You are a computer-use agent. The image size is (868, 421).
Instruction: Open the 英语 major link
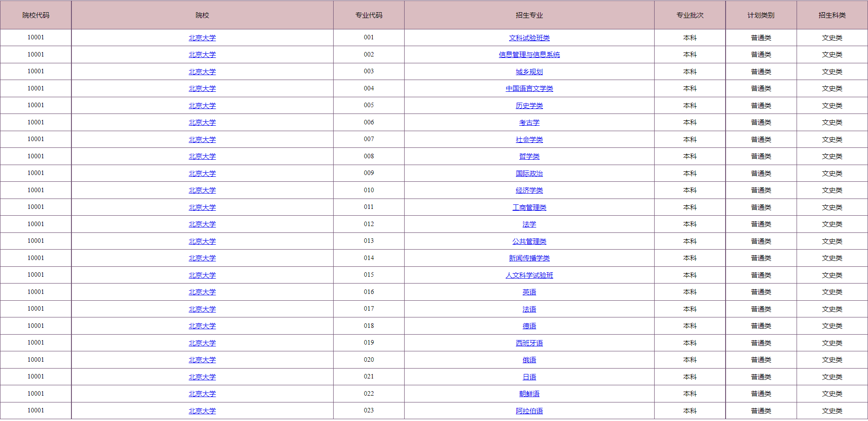coord(529,292)
